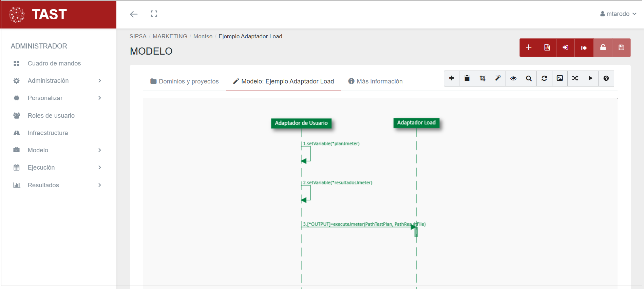The height and width of the screenshot is (289, 644).
Task: Toggle fullscreen with the expand icon
Action: point(154,14)
